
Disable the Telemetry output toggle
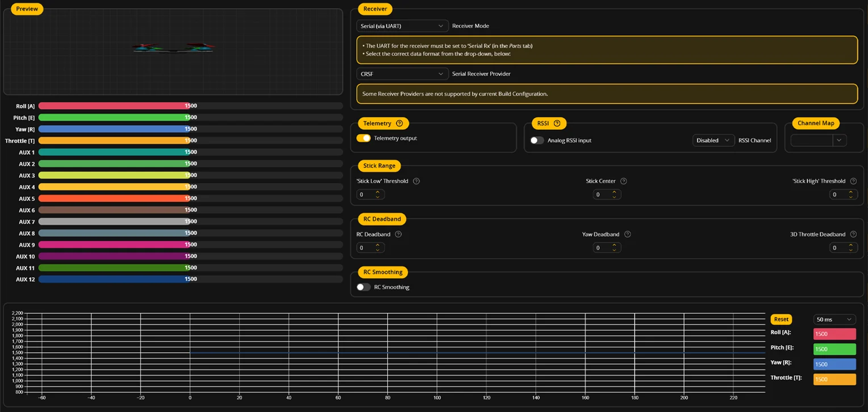[364, 138]
